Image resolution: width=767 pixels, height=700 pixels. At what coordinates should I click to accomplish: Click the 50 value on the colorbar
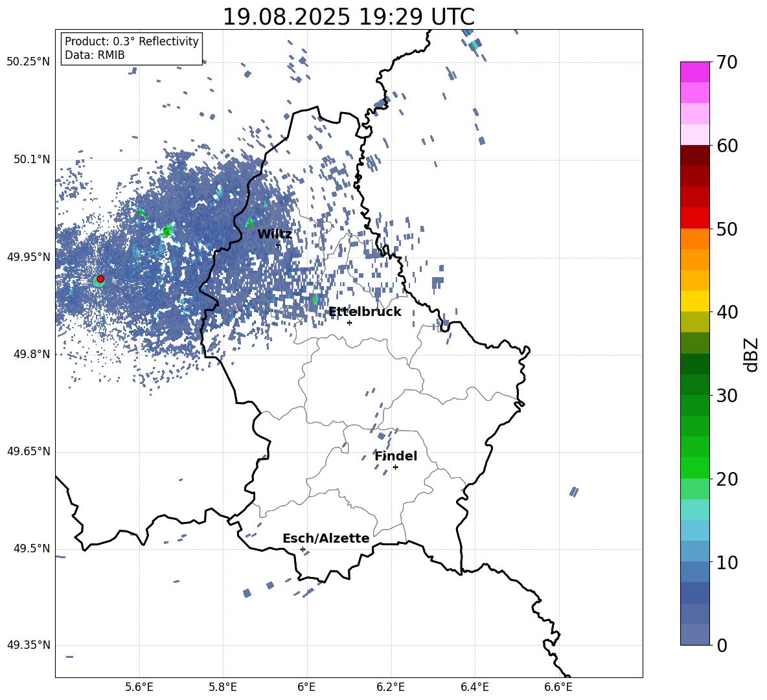click(727, 229)
